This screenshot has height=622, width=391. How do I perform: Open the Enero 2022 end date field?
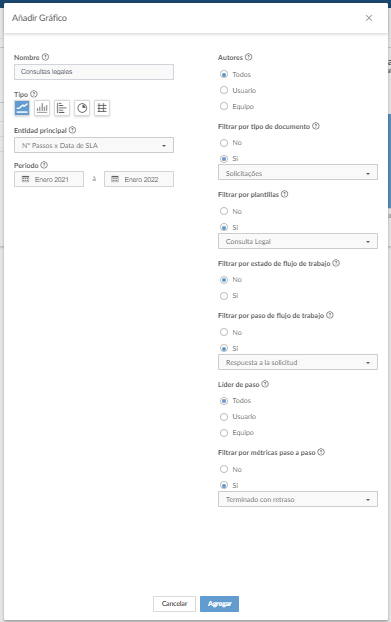139,179
